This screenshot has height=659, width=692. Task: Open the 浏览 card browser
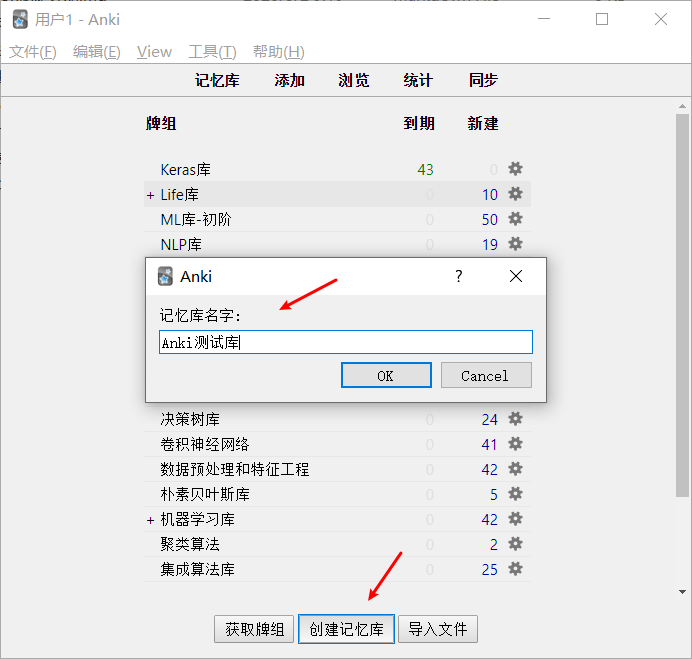(354, 80)
